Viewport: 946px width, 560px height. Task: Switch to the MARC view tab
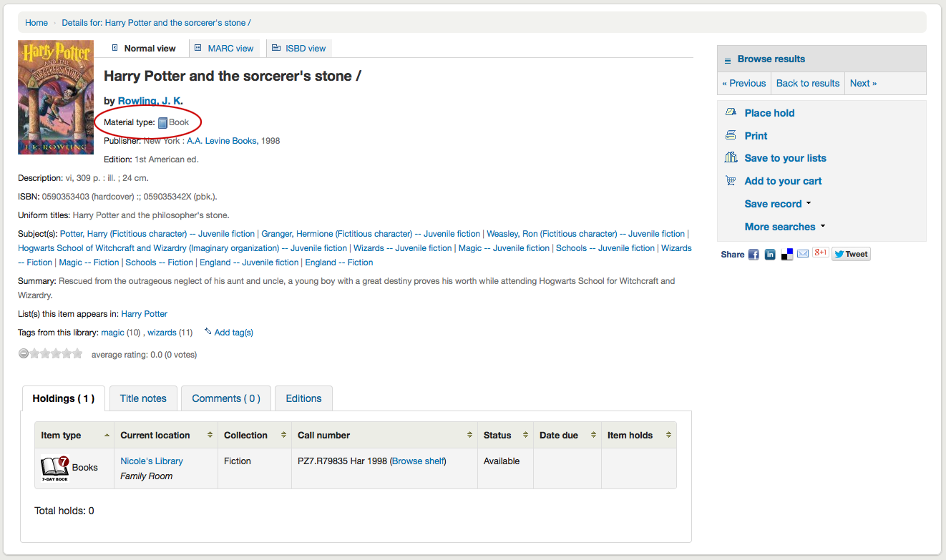click(x=225, y=49)
